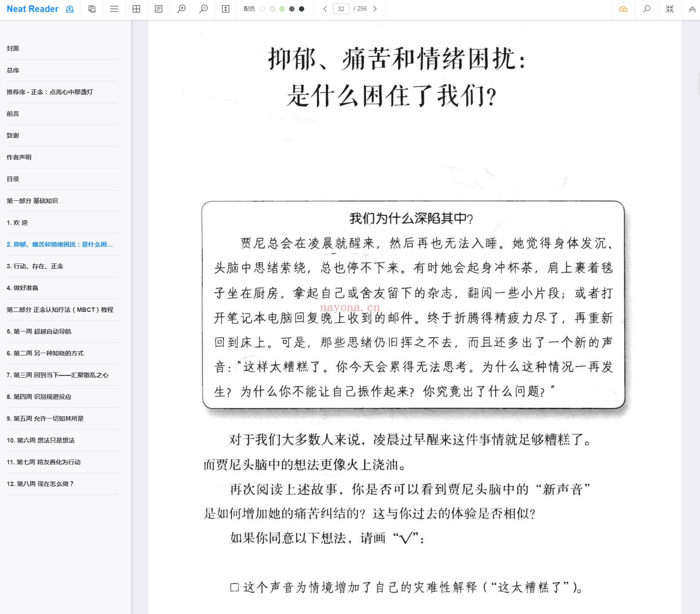
Task: Open the notes page icon
Action: click(x=159, y=9)
